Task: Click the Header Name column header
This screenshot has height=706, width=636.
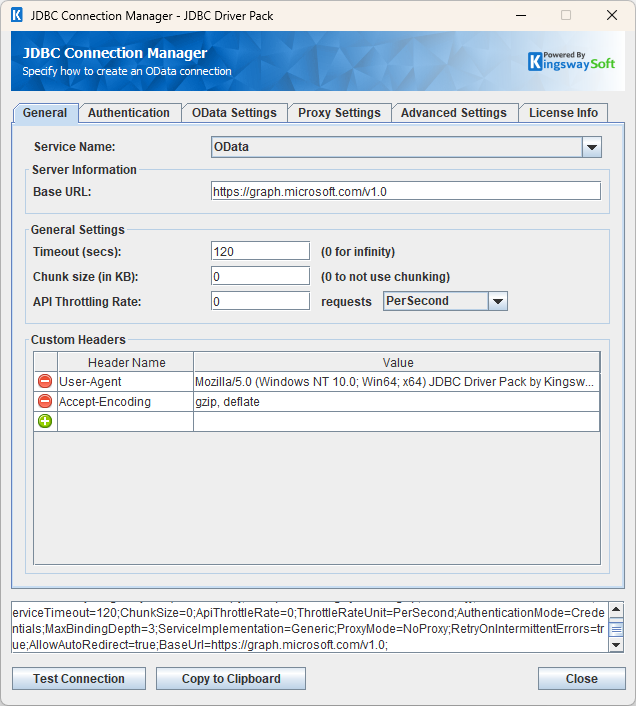Action: tap(126, 362)
